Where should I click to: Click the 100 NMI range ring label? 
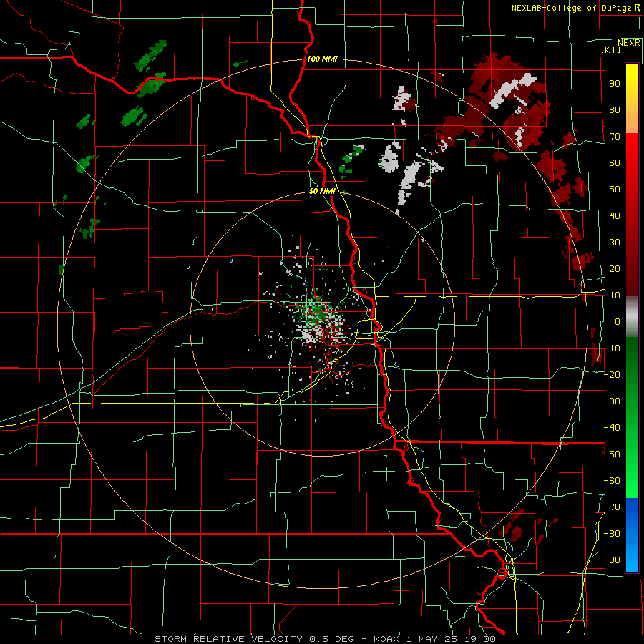click(322, 59)
